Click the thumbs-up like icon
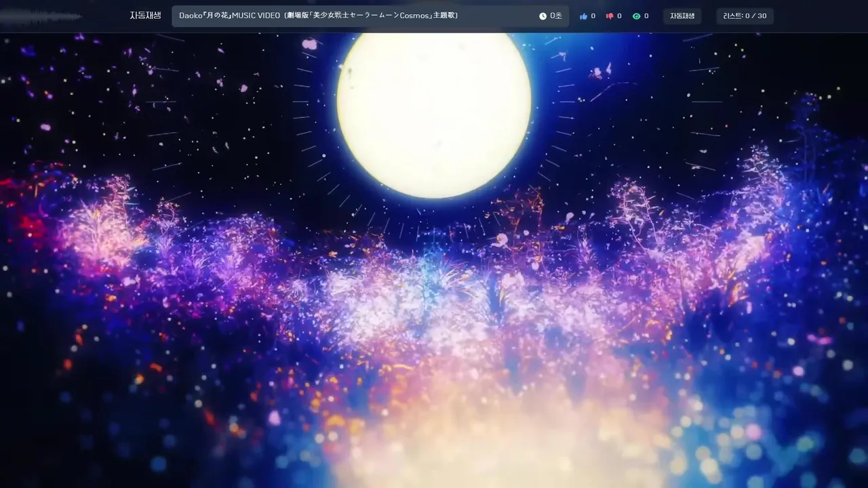Viewport: 868px width, 488px height. point(583,16)
